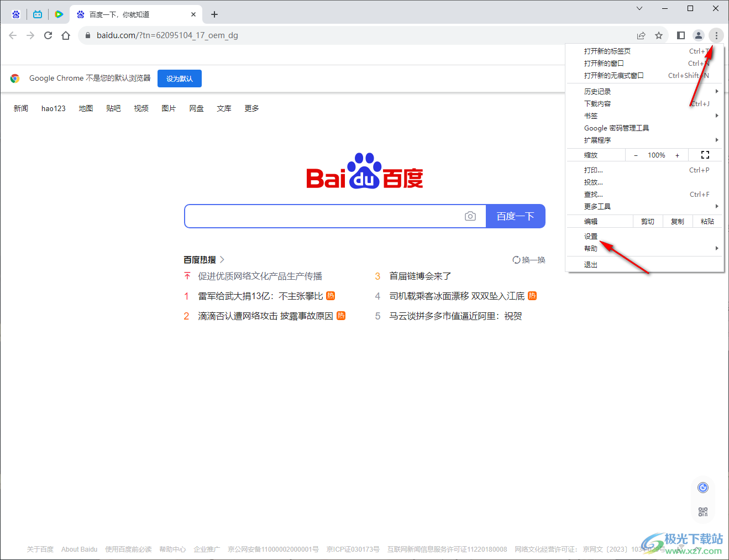The height and width of the screenshot is (560, 729).
Task: Select 打印 menu item
Action: (645, 170)
